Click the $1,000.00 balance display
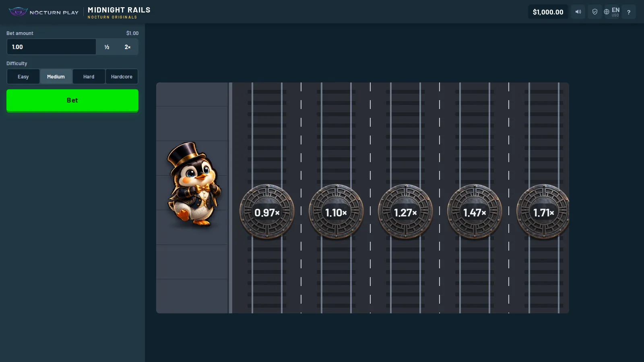The image size is (644, 362). [x=548, y=12]
